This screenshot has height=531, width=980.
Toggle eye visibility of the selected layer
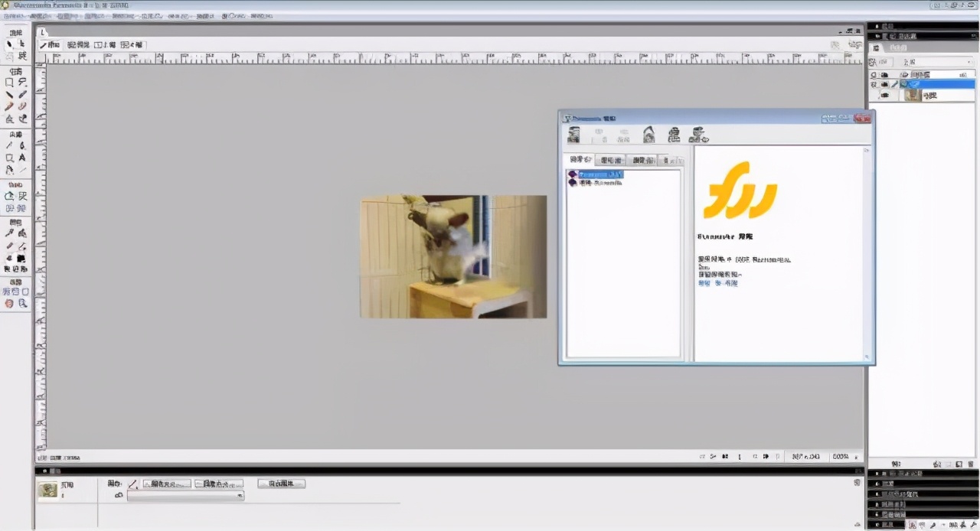884,84
